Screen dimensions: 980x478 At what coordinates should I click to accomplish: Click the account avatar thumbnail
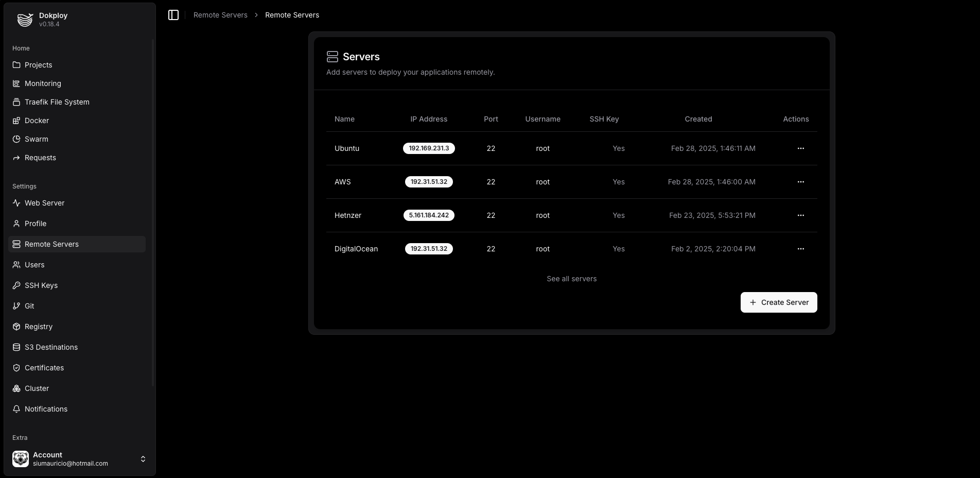click(21, 459)
